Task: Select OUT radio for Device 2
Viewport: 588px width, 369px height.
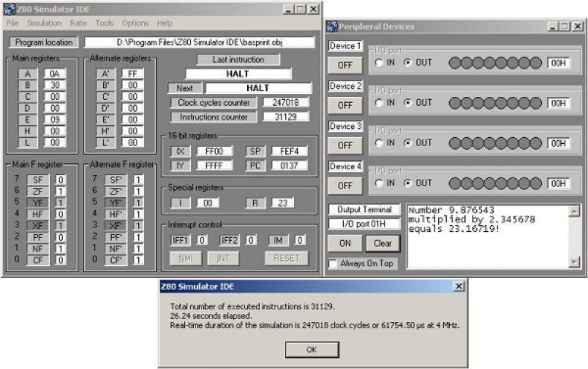Action: coord(407,103)
